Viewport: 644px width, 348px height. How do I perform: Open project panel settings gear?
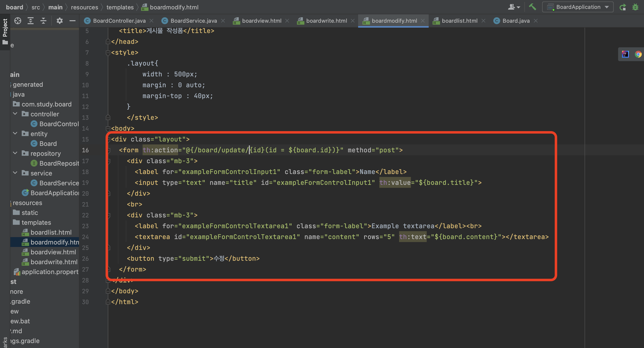tap(59, 21)
